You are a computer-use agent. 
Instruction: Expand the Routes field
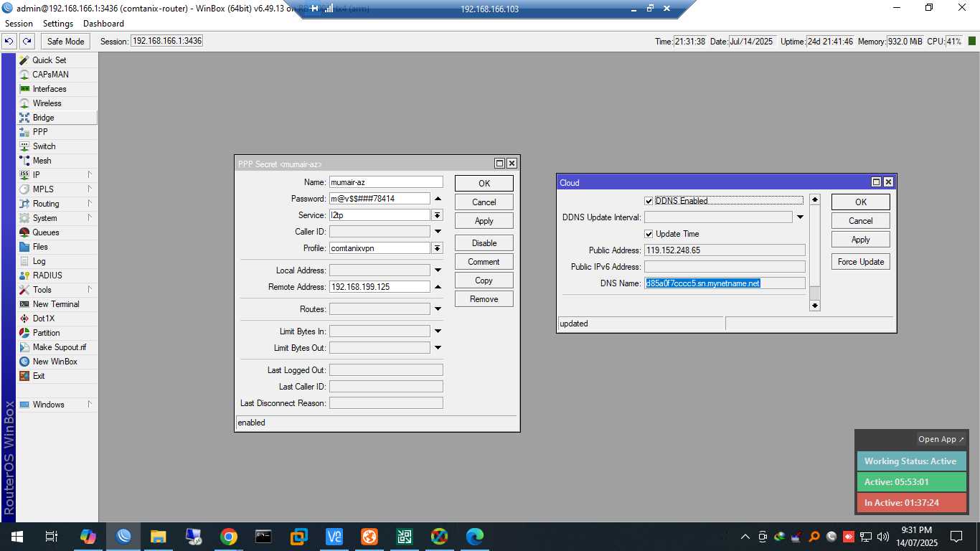coord(438,309)
